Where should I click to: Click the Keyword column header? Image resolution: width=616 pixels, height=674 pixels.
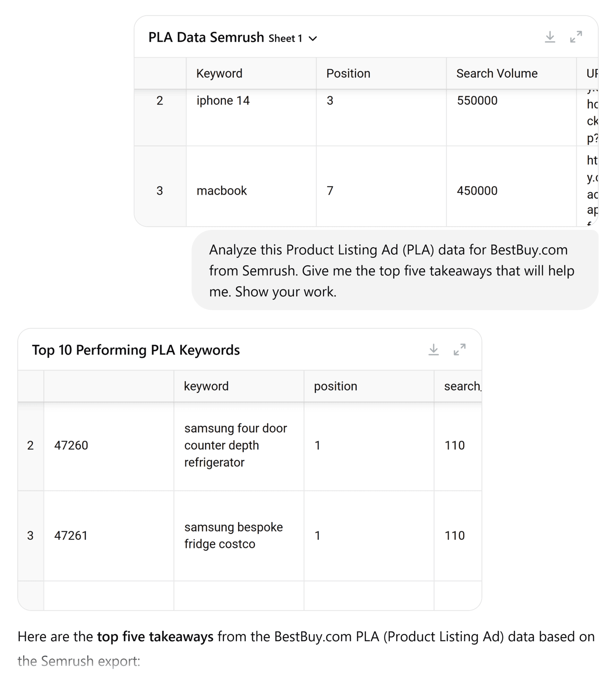(219, 73)
